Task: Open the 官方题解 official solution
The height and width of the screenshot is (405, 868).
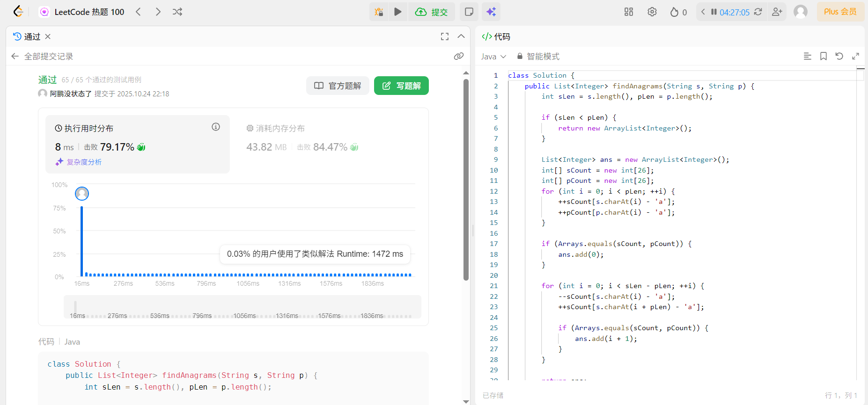Action: (338, 86)
